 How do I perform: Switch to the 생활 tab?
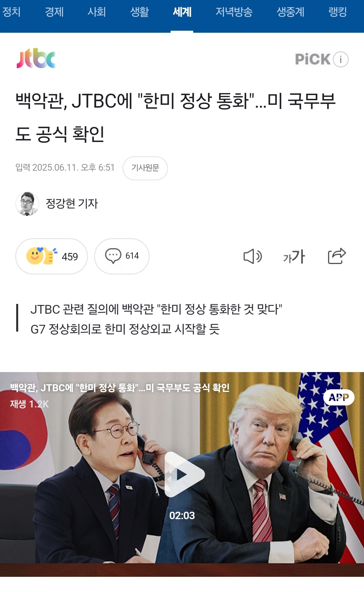[140, 12]
